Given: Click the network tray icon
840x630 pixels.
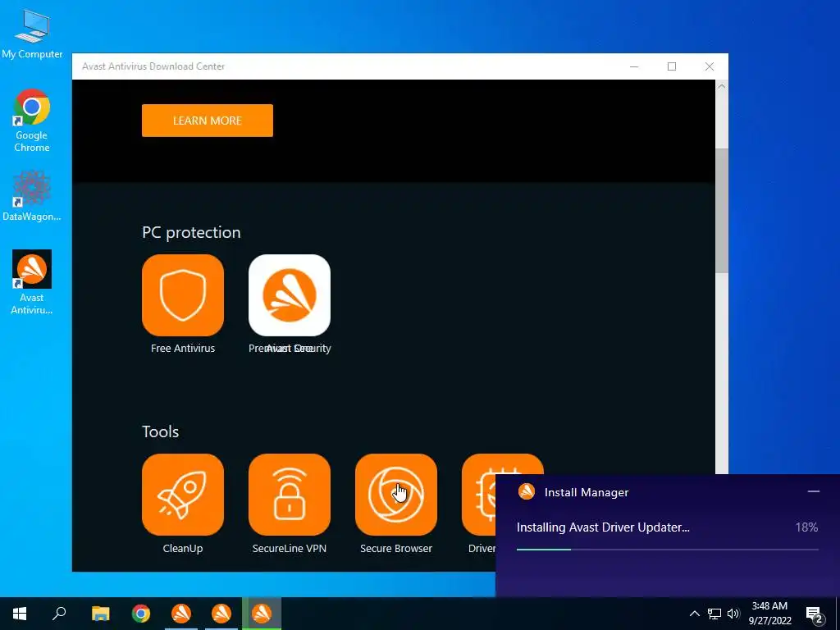Looking at the screenshot, I should pyautogui.click(x=714, y=614).
